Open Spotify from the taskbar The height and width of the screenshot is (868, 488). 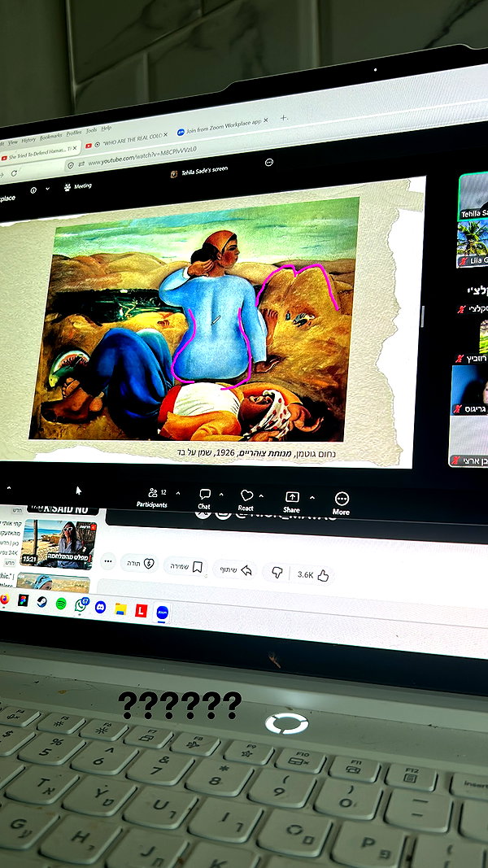click(61, 604)
